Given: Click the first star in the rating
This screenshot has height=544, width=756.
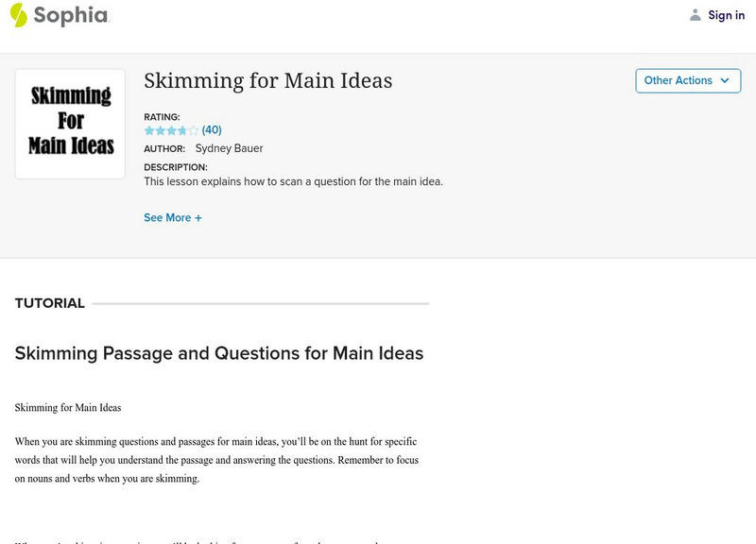Looking at the screenshot, I should pyautogui.click(x=149, y=130).
